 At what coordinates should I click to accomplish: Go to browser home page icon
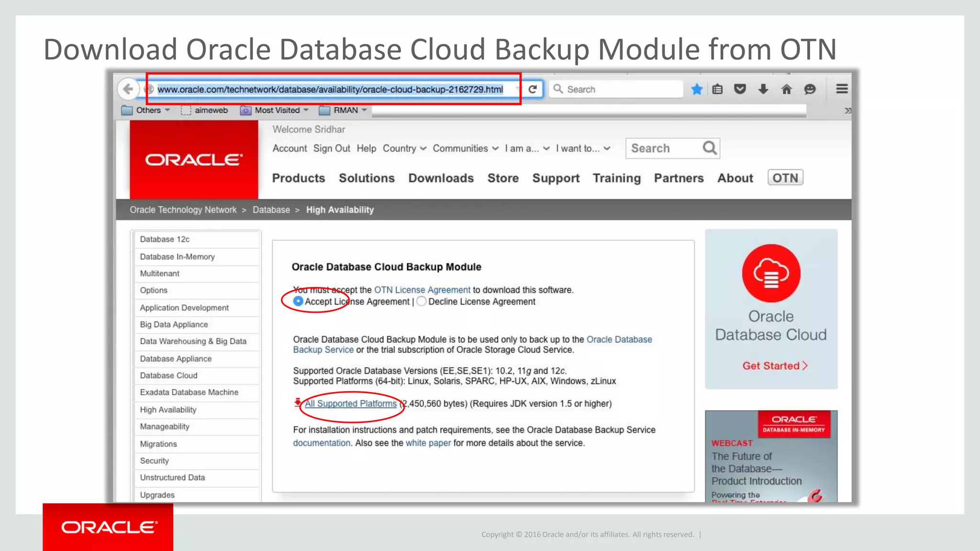coord(786,89)
